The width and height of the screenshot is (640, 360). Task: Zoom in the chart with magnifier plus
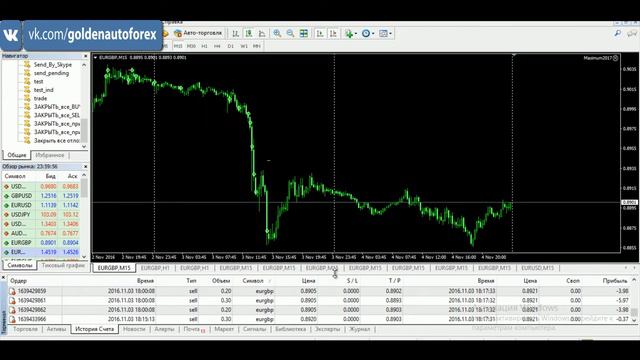tap(277, 33)
